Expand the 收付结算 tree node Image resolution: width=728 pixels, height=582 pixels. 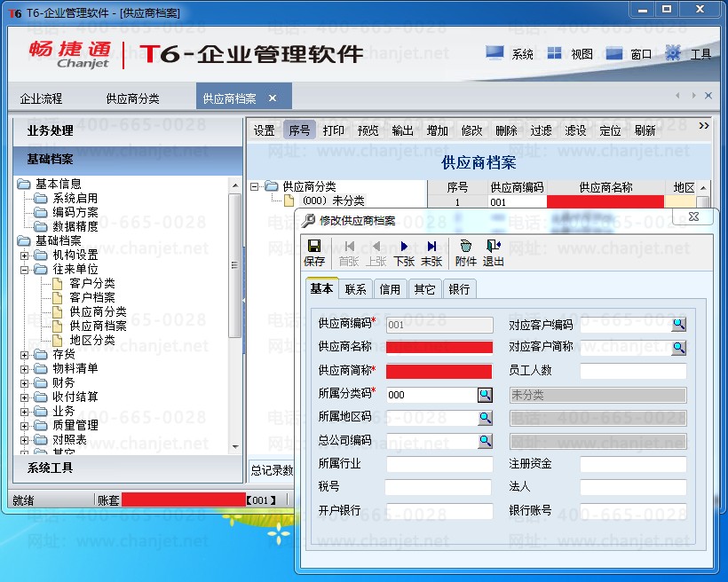coord(24,397)
